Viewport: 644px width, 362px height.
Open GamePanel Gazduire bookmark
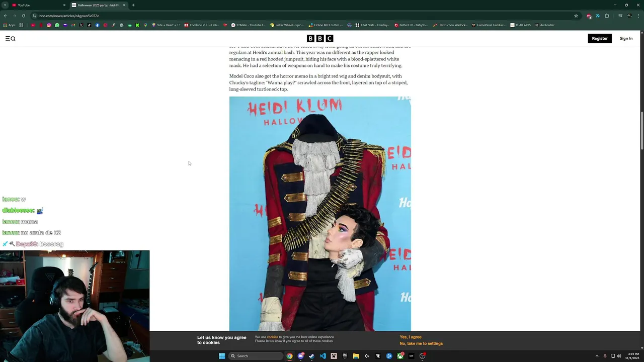489,25
